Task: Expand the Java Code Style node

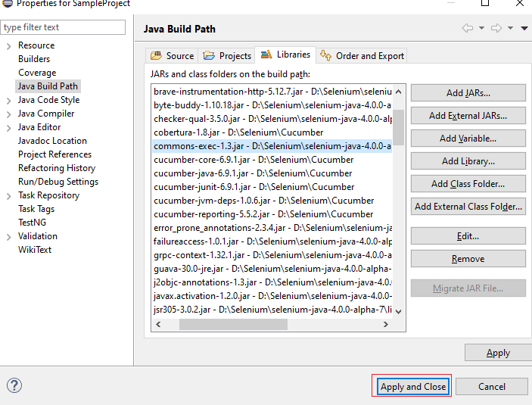Action: [8, 100]
